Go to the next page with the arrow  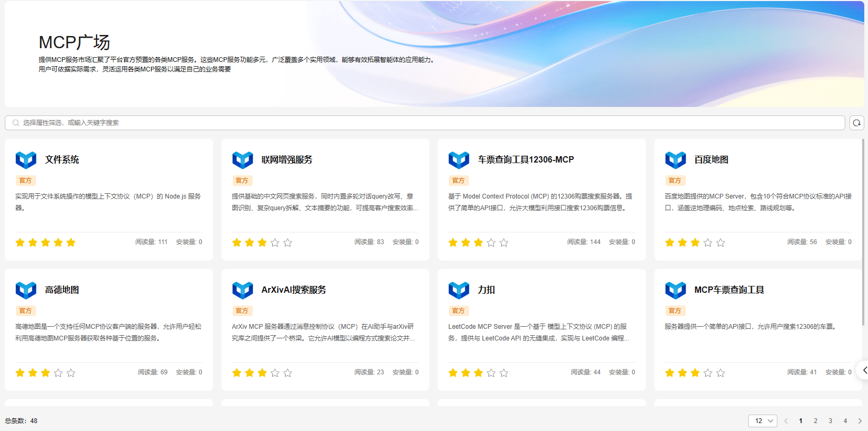[x=860, y=421]
